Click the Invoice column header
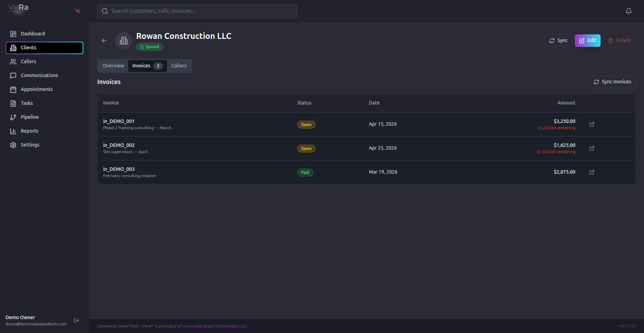Image resolution: width=644 pixels, height=333 pixels. point(111,103)
